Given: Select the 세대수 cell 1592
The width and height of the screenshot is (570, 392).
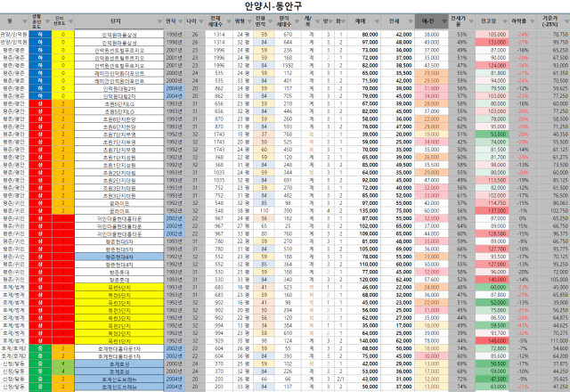Looking at the screenshot, I should [x=288, y=65].
